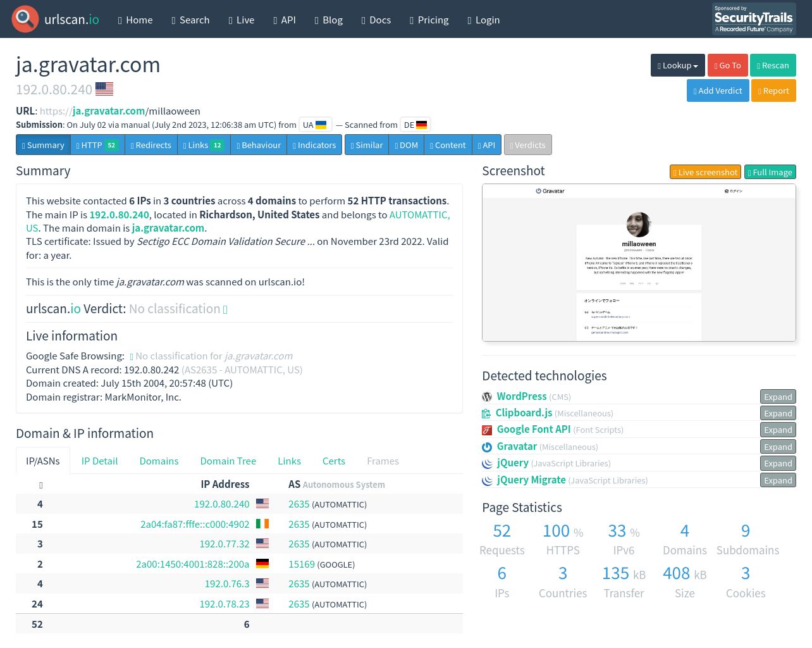Click the WordPress technology icon
Viewport: 812px width, 648px height.
pos(487,397)
